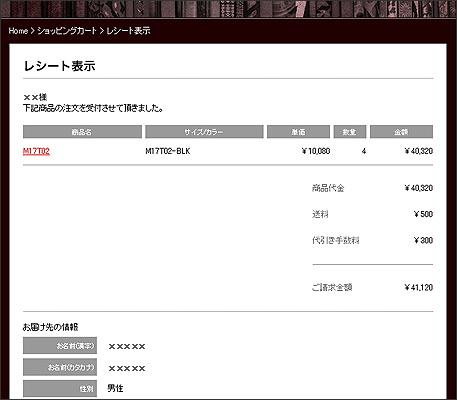Viewport: 457px width, 400px height.
Task: Click レシート表示 breadcrumb item
Action: point(128,31)
